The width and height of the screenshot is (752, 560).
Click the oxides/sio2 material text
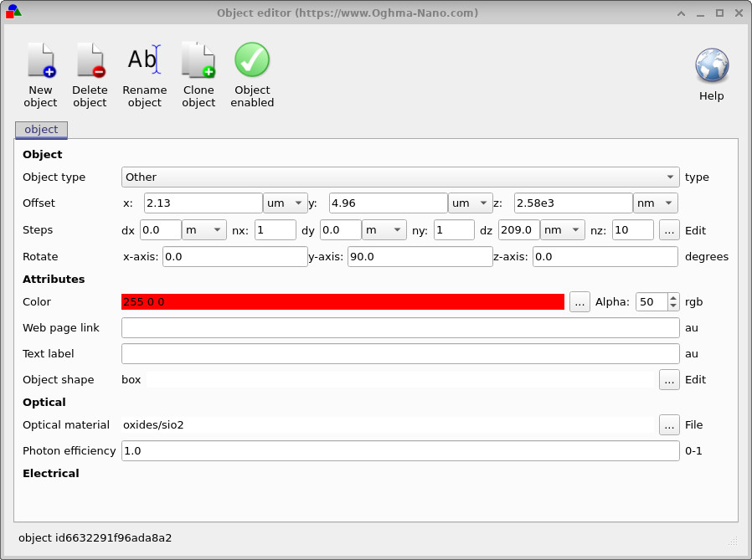click(153, 424)
